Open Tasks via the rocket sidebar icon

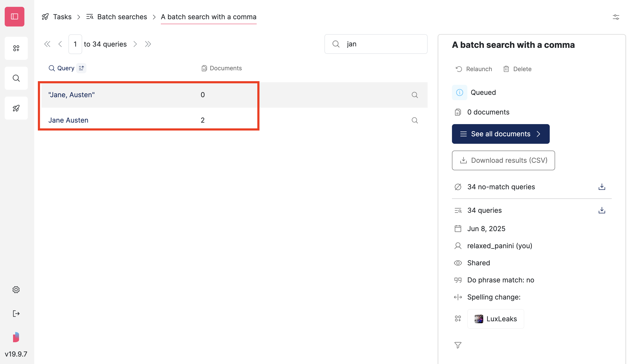tap(16, 108)
